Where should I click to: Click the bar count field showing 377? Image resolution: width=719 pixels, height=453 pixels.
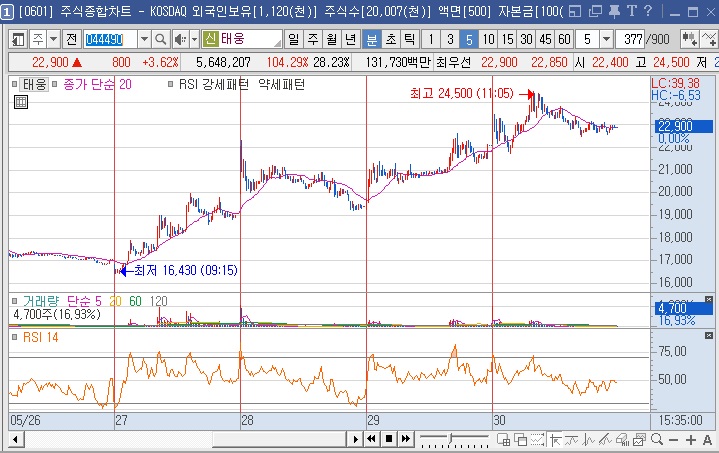click(x=632, y=39)
